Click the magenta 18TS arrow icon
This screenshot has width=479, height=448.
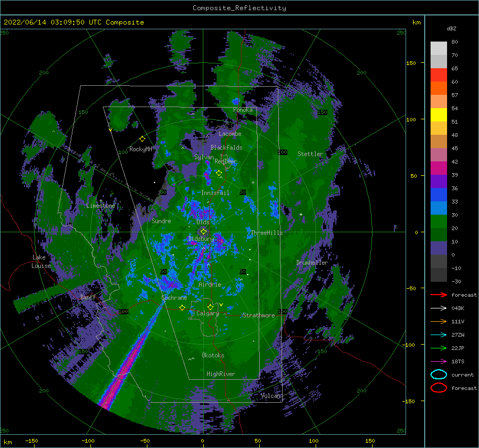[439, 362]
